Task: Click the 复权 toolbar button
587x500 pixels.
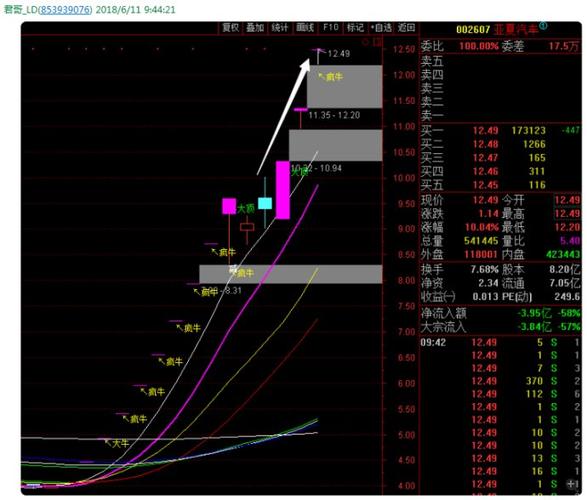Action: (x=230, y=28)
